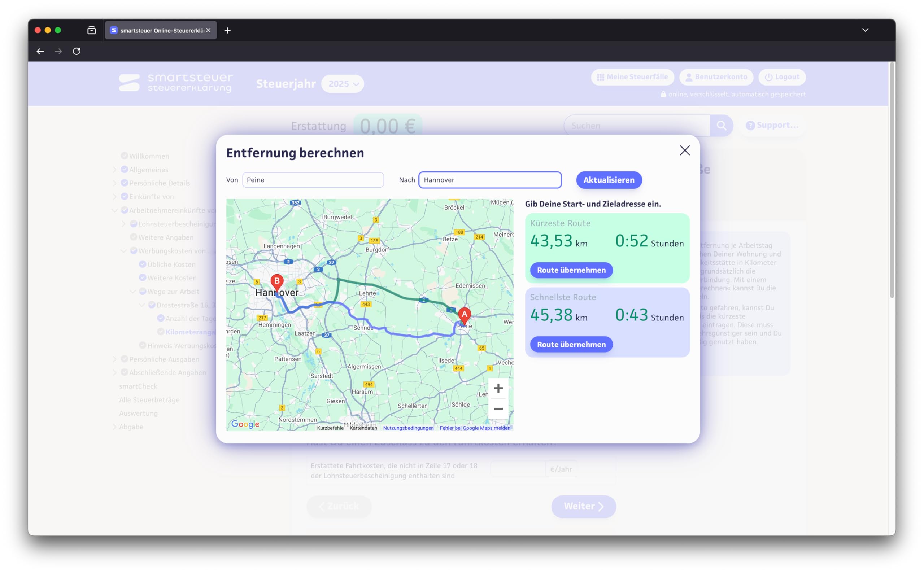
Task: Close the Entfernung berechnen dialog
Action: pyautogui.click(x=684, y=150)
